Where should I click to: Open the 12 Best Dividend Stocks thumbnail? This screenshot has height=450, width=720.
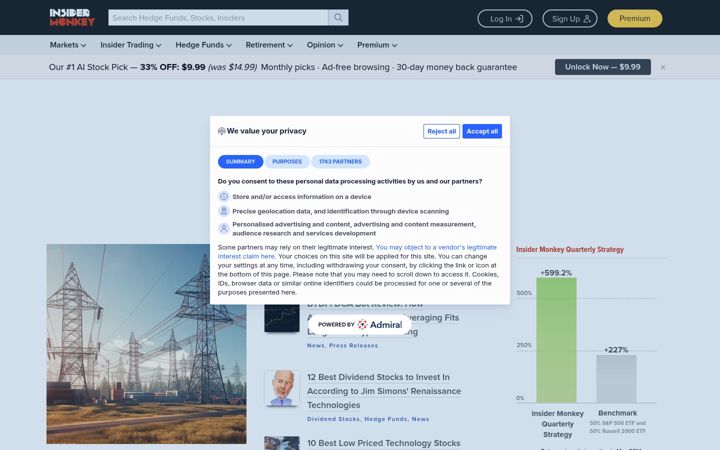(x=281, y=388)
